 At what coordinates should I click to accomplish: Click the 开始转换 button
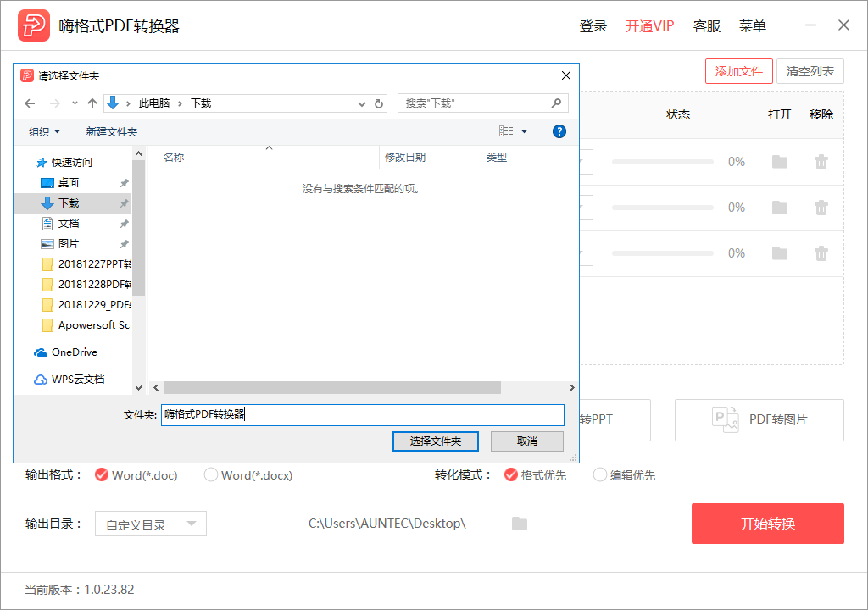767,524
